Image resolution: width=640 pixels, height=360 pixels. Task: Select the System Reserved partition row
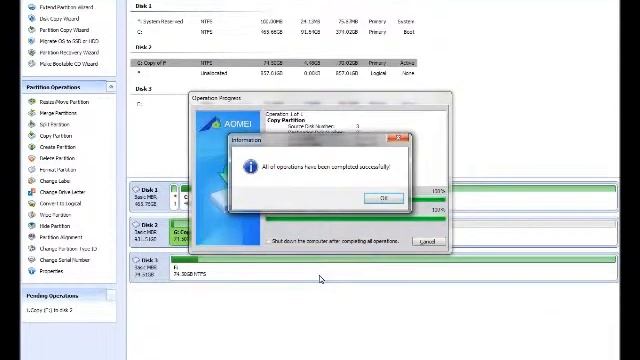pos(273,22)
